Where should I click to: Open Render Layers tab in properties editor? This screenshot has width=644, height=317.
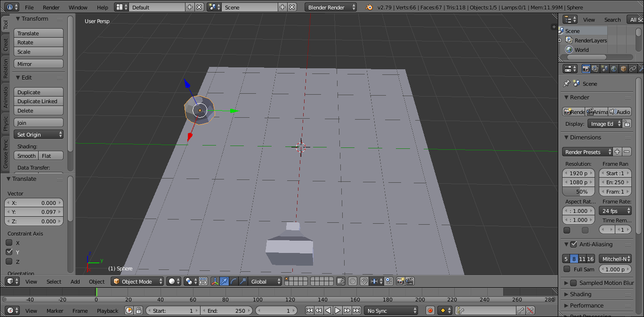[595, 69]
